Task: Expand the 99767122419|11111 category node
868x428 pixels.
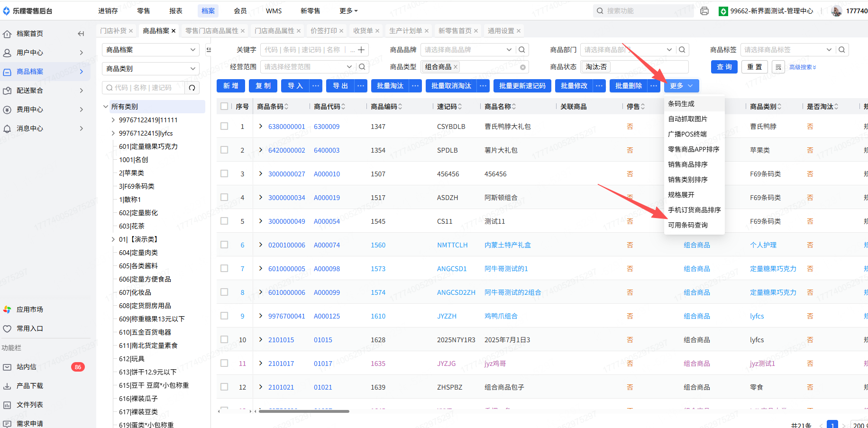Action: 113,120
